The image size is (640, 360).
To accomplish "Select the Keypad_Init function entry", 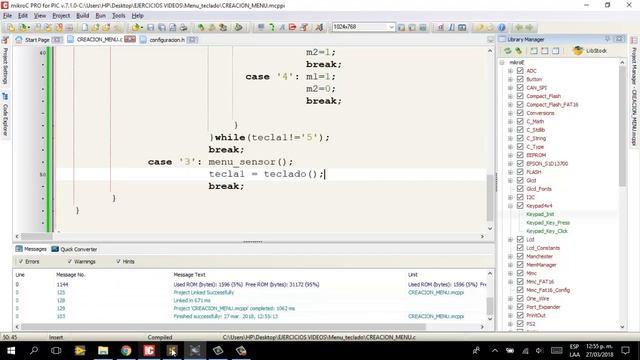I will pyautogui.click(x=540, y=214).
